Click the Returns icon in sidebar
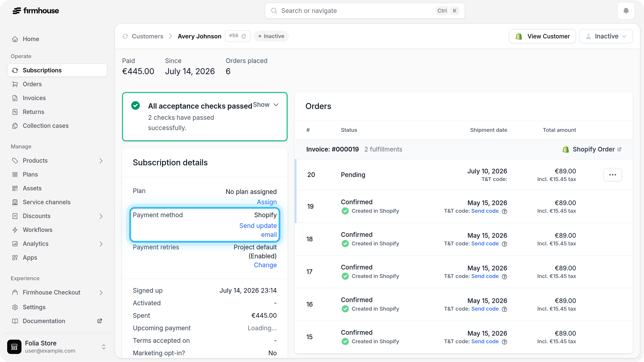Viewport: 644px width, 362px height. tap(15, 112)
